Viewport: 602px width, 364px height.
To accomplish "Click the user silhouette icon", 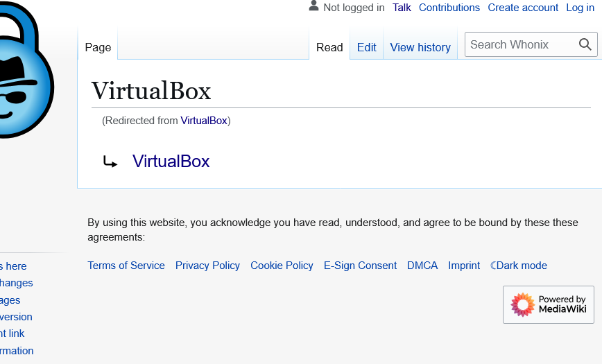I will pyautogui.click(x=313, y=6).
